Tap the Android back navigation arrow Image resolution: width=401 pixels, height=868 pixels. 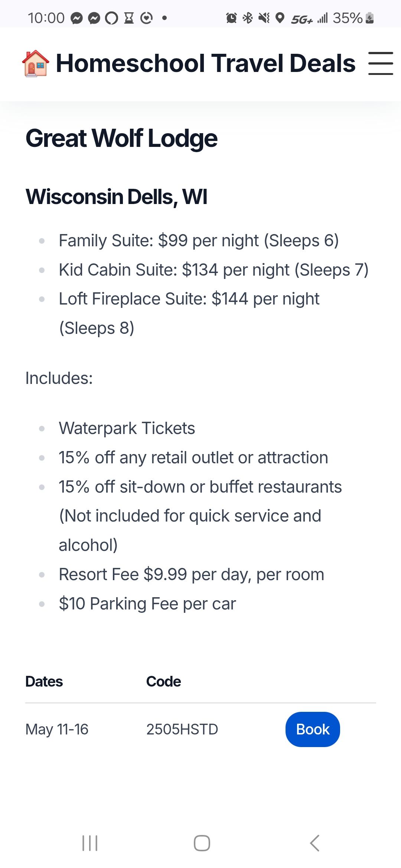pyautogui.click(x=314, y=843)
